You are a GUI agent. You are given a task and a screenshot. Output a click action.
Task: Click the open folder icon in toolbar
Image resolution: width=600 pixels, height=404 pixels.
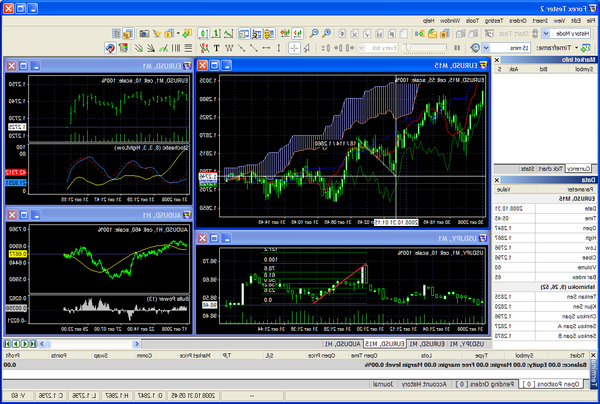coord(432,33)
